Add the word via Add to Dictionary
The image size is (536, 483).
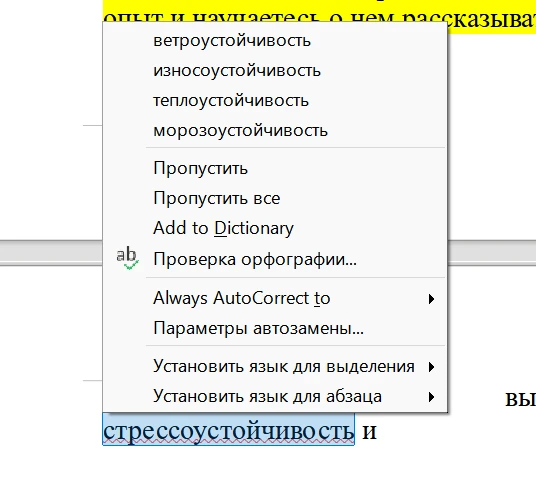(275, 228)
